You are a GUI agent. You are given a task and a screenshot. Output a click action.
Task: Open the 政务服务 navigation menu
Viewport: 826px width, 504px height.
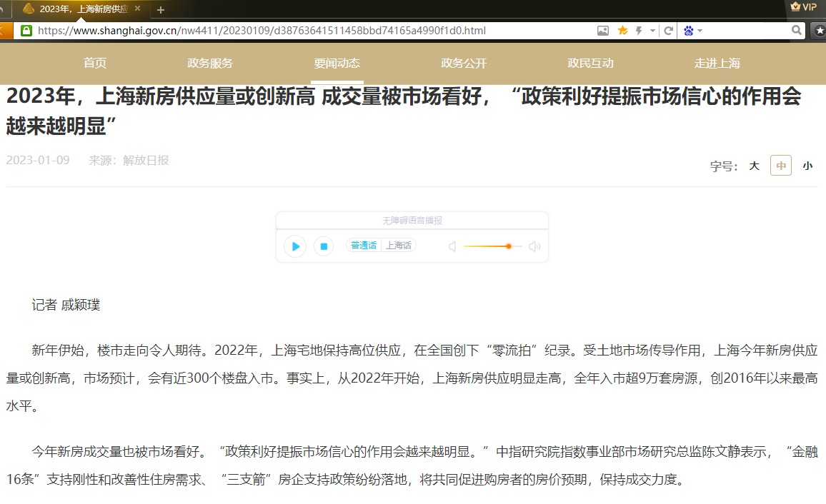(x=210, y=63)
